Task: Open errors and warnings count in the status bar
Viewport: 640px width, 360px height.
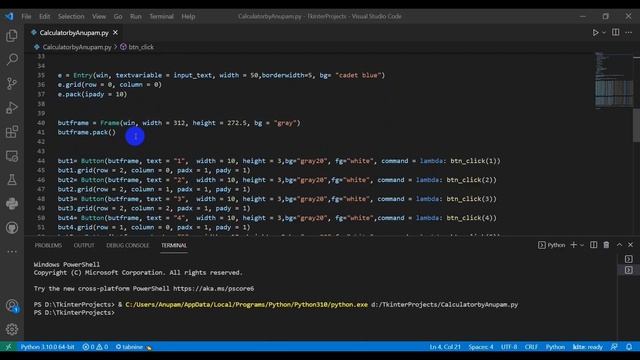Action: 95,347
